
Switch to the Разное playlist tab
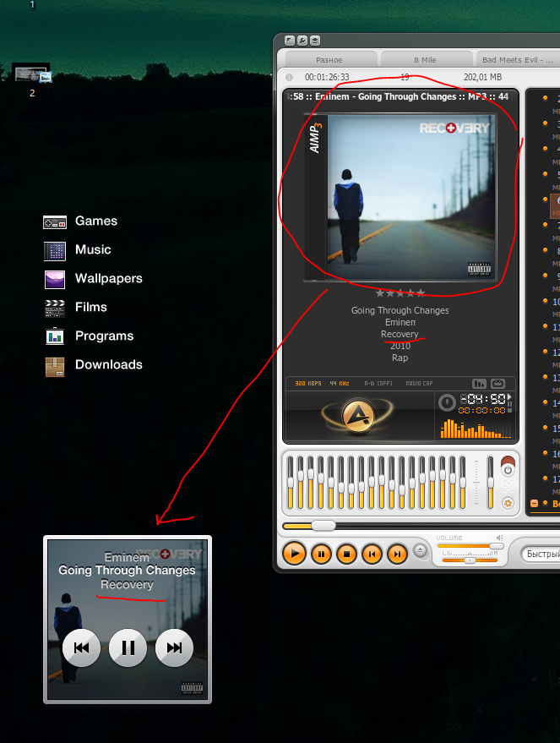[x=329, y=60]
